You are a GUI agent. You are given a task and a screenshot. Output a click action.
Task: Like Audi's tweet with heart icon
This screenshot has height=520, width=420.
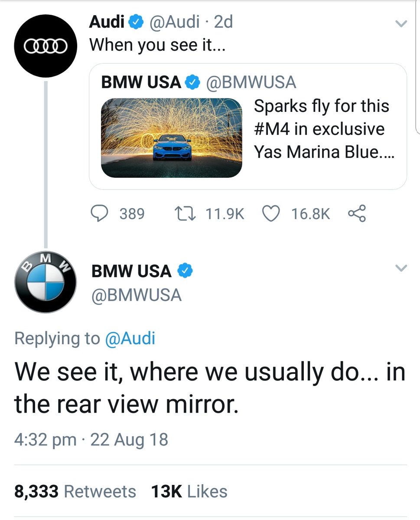[271, 214]
